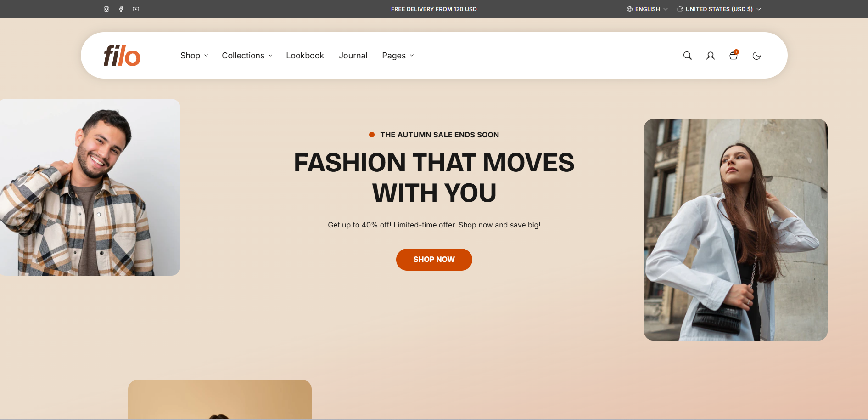This screenshot has height=420, width=868.
Task: Click the man in plaid shirt image
Action: 90,187
